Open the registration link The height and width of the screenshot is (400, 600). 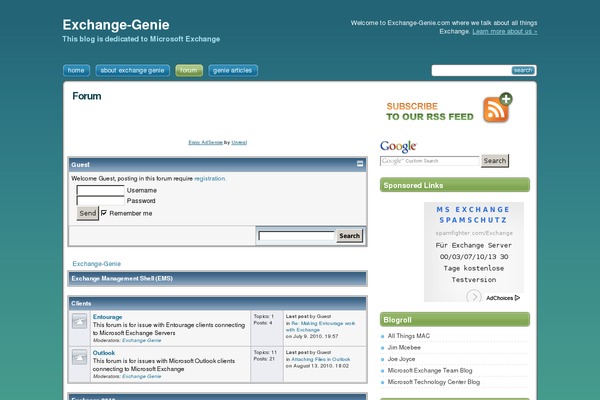[x=210, y=178]
